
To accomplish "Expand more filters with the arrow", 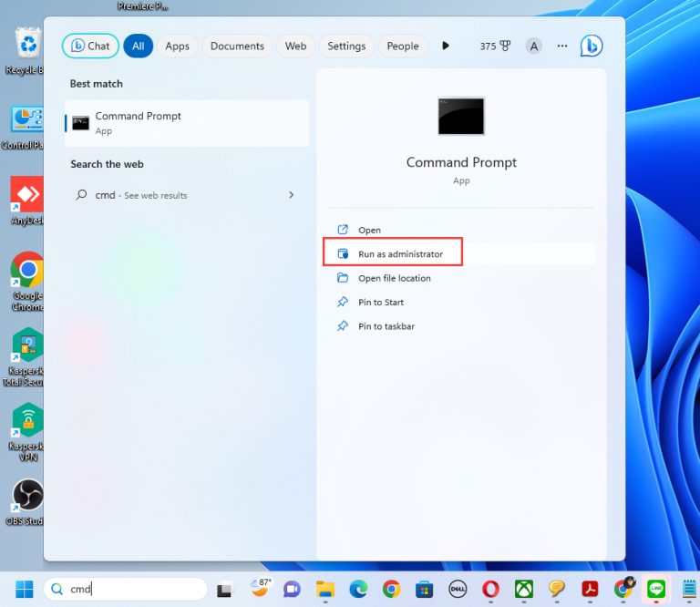I will [x=445, y=46].
